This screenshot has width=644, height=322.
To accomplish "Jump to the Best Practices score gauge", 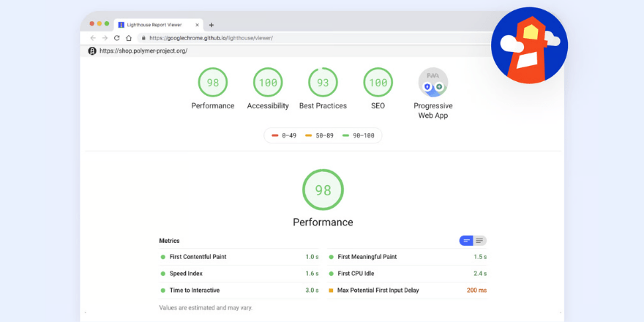I will point(323,83).
